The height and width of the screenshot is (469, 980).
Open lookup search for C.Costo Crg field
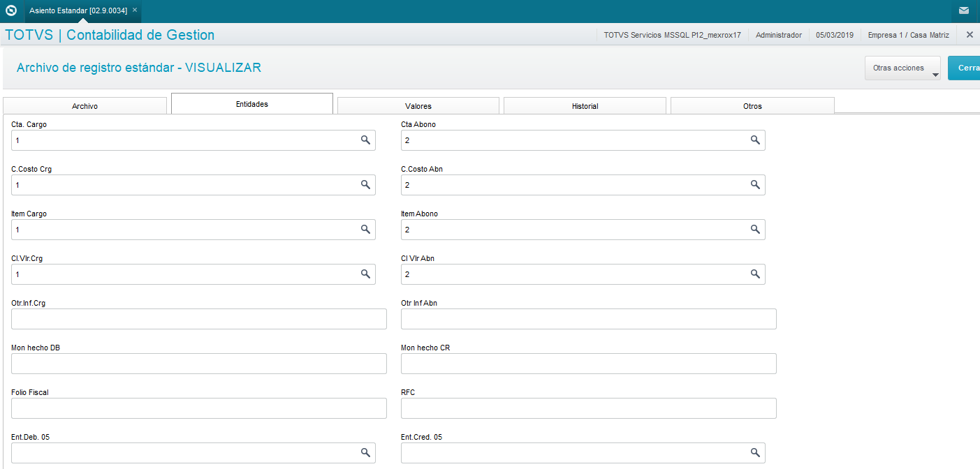click(365, 185)
